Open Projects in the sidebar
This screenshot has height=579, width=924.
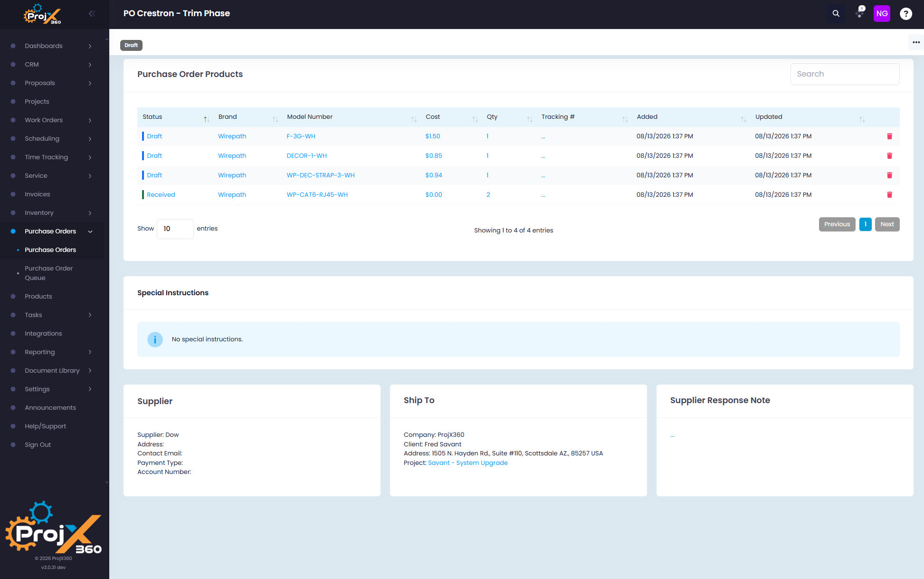point(37,102)
